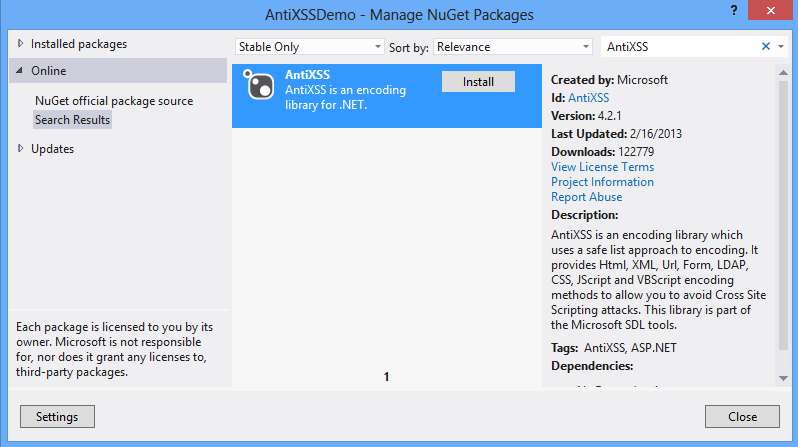Select Search Results under Online
This screenshot has width=798, height=447.
pos(72,120)
